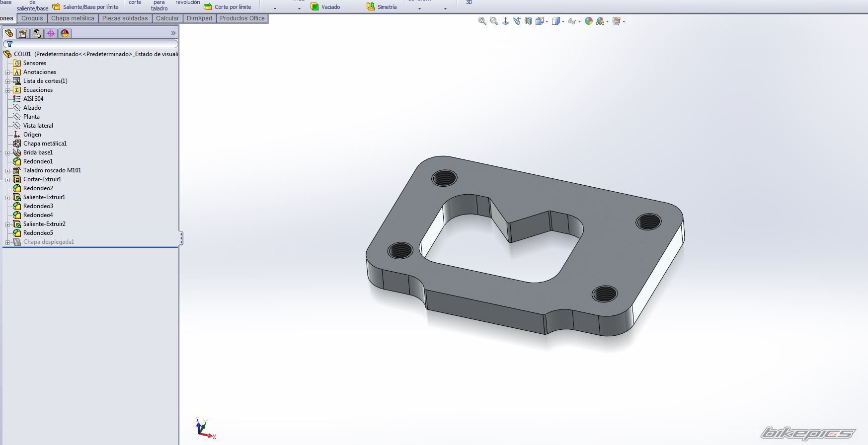Open the ConfigurationManager tab icon
This screenshot has width=868, height=445.
coord(37,33)
